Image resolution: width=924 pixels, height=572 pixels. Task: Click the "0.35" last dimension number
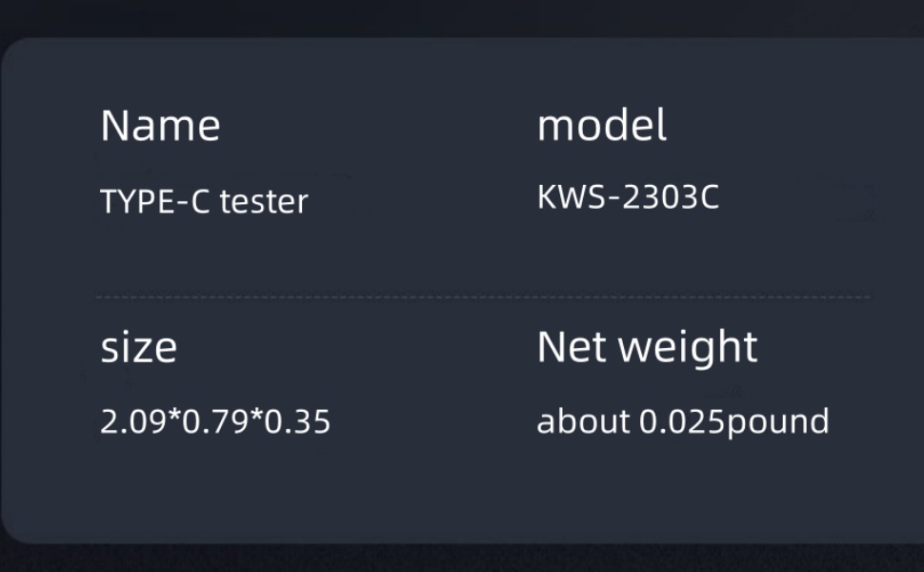click(x=297, y=421)
